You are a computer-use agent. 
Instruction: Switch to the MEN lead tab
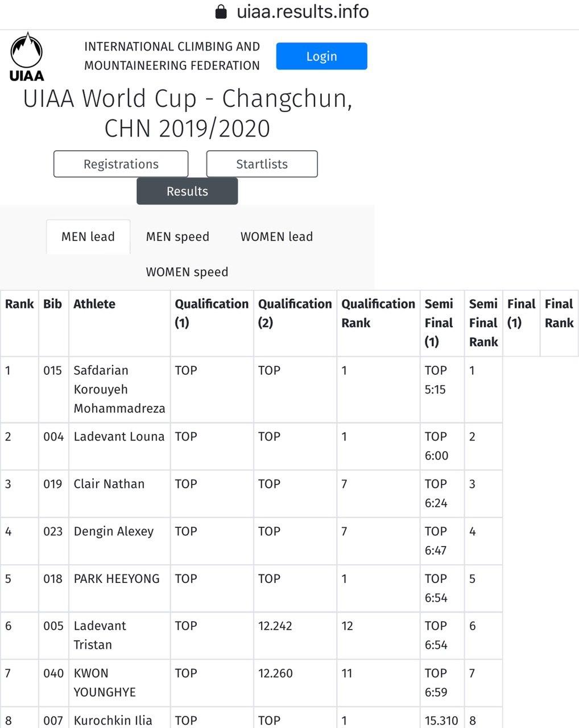click(88, 237)
